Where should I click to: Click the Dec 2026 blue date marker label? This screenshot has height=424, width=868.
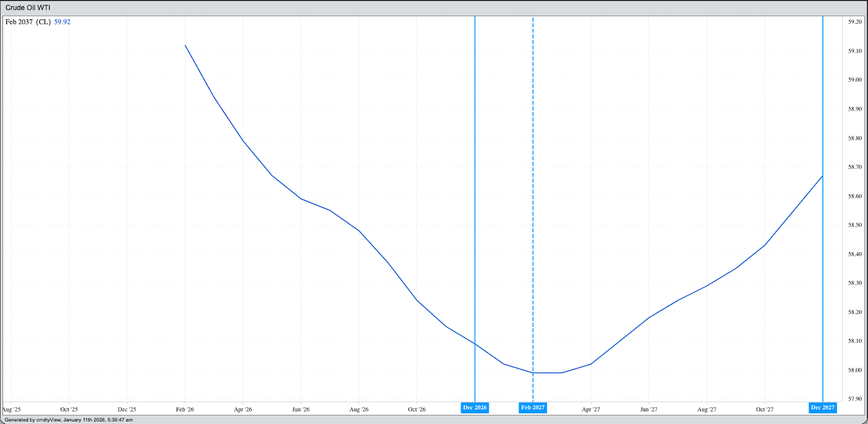pyautogui.click(x=475, y=408)
